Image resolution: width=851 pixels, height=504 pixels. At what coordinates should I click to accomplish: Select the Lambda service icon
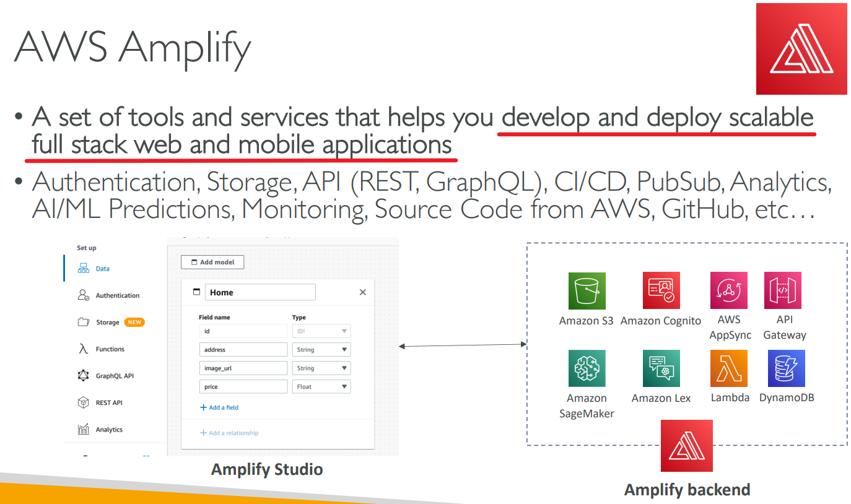coord(728,368)
